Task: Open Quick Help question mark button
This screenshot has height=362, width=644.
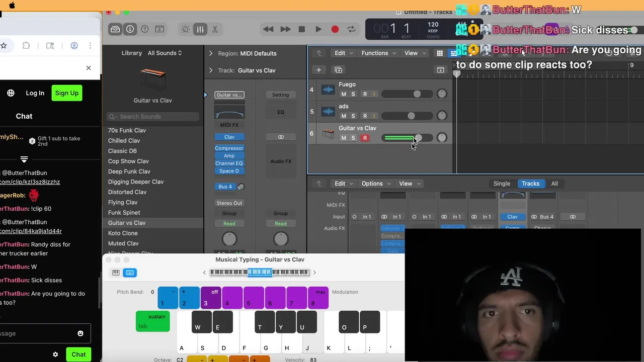Action: (x=145, y=29)
